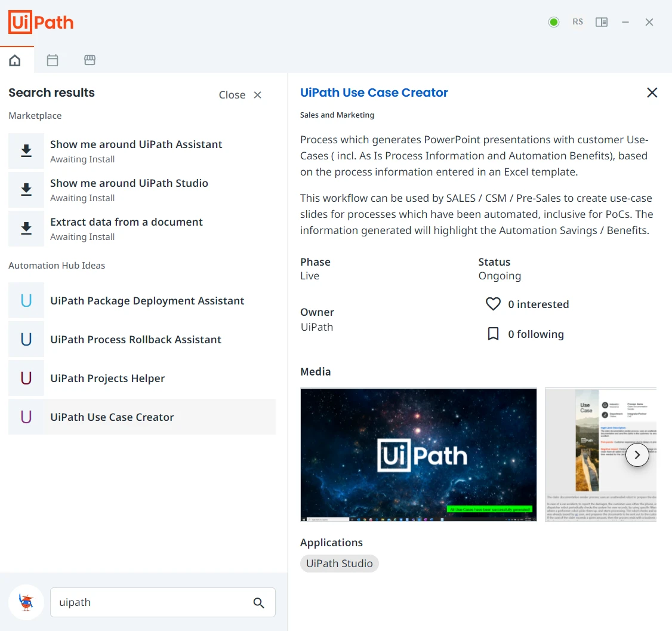The height and width of the screenshot is (631, 672).
Task: Open the RS user profile menu
Action: (x=577, y=22)
